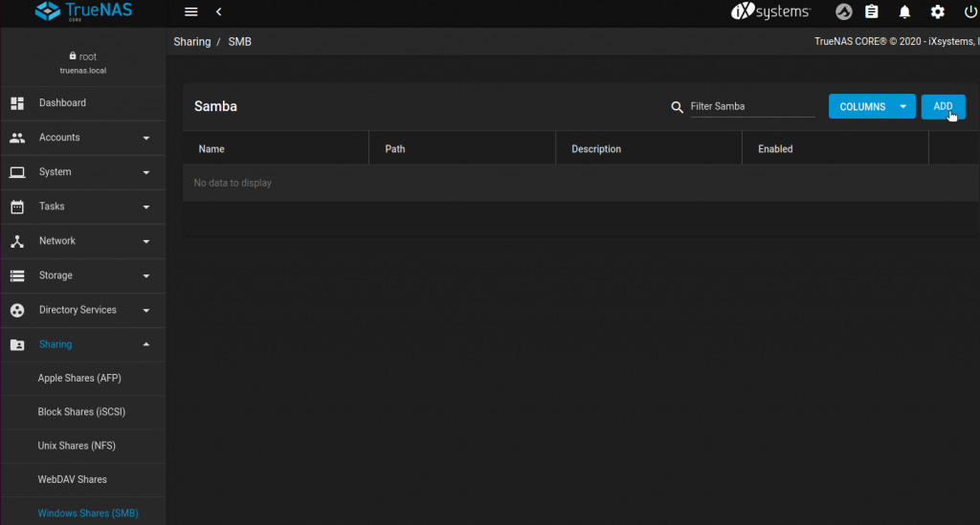Expand the Accounts menu arrow

point(146,138)
